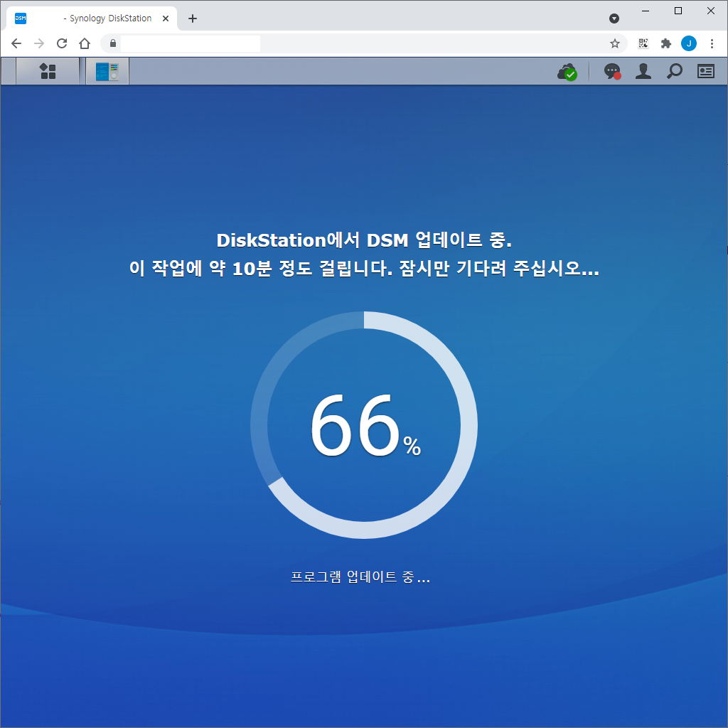Open the Chrome profile J avatar

tap(688, 43)
